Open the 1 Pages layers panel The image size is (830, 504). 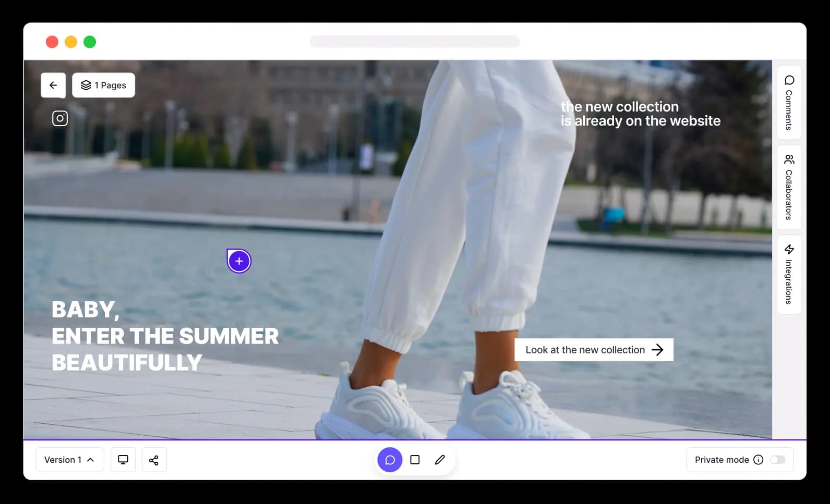point(103,85)
